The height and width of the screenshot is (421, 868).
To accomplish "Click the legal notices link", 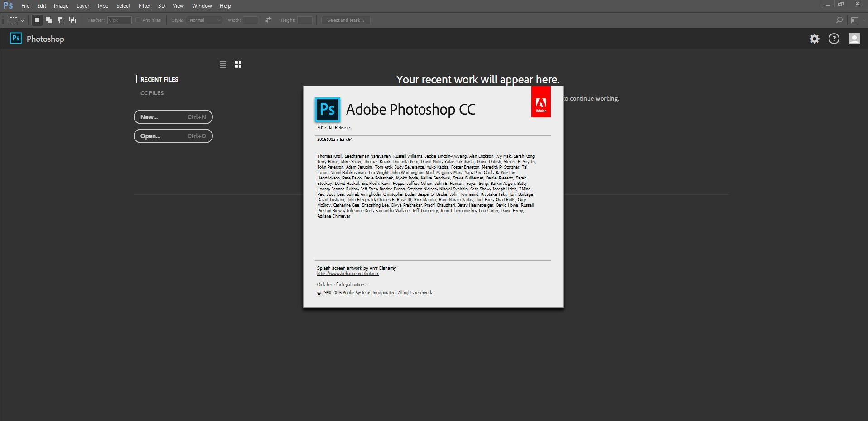I will [x=342, y=285].
